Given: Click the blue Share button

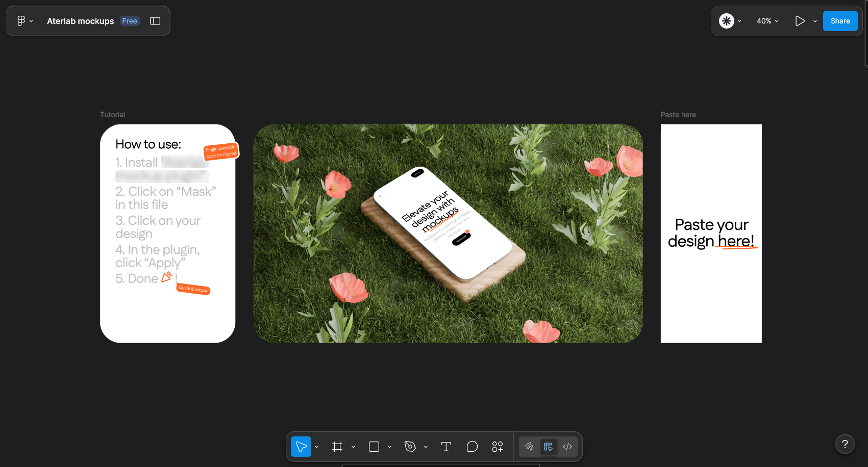Looking at the screenshot, I should tap(840, 21).
